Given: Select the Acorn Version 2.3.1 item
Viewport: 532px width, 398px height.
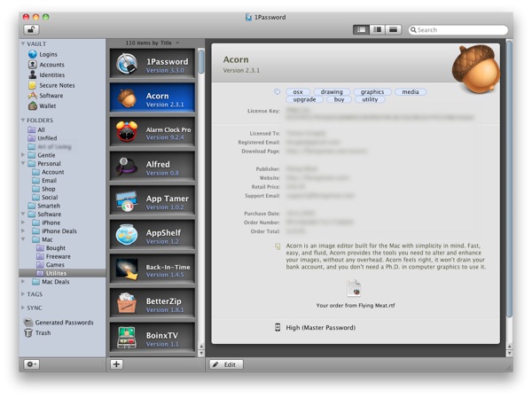Looking at the screenshot, I should click(153, 98).
